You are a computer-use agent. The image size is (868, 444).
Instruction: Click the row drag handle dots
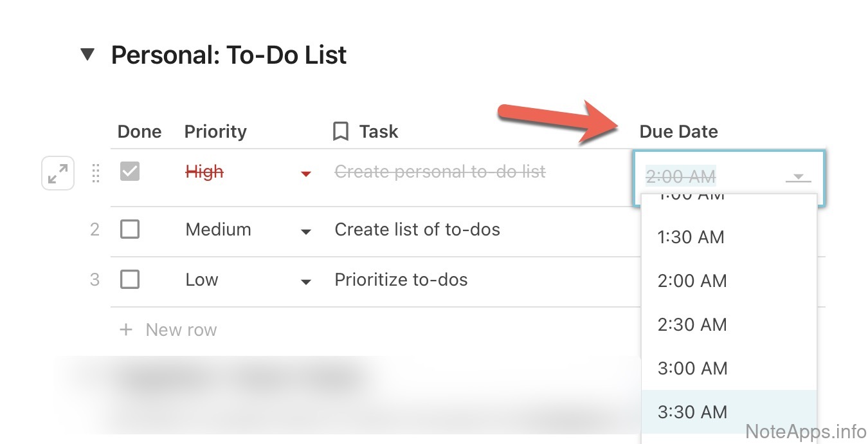coord(95,173)
